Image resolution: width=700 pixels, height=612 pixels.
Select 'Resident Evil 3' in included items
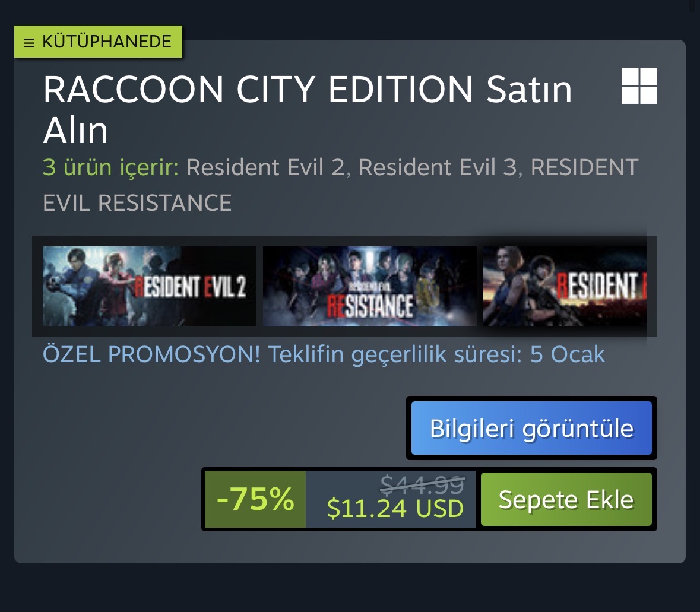438,167
